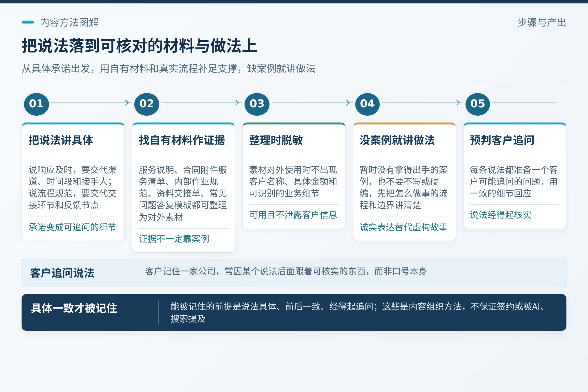
Task: Click the paragraph starting 说响应及时
Action: [73, 187]
